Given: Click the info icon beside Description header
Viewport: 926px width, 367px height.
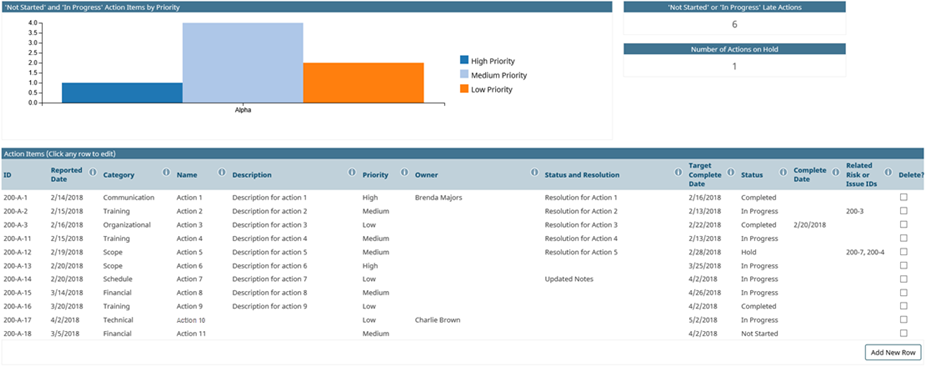Looking at the screenshot, I should [352, 172].
